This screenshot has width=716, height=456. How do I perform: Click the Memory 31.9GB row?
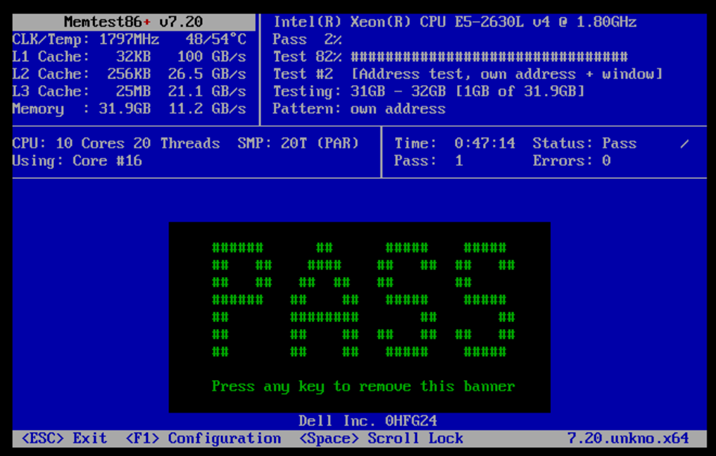[x=129, y=109]
